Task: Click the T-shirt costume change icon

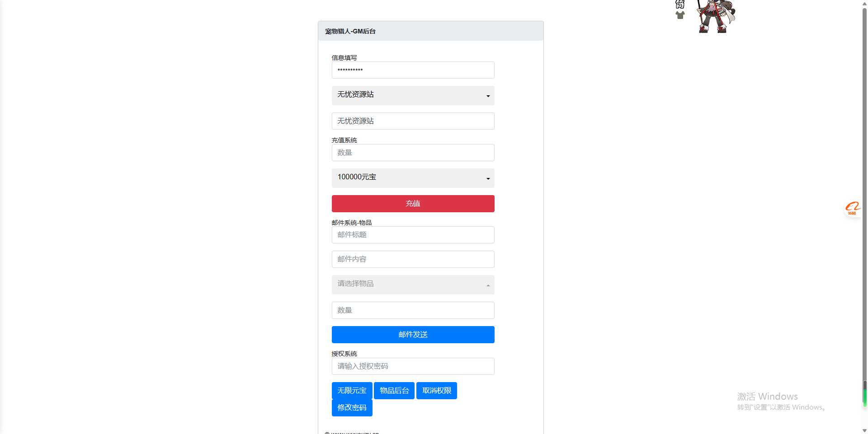Action: tap(680, 15)
